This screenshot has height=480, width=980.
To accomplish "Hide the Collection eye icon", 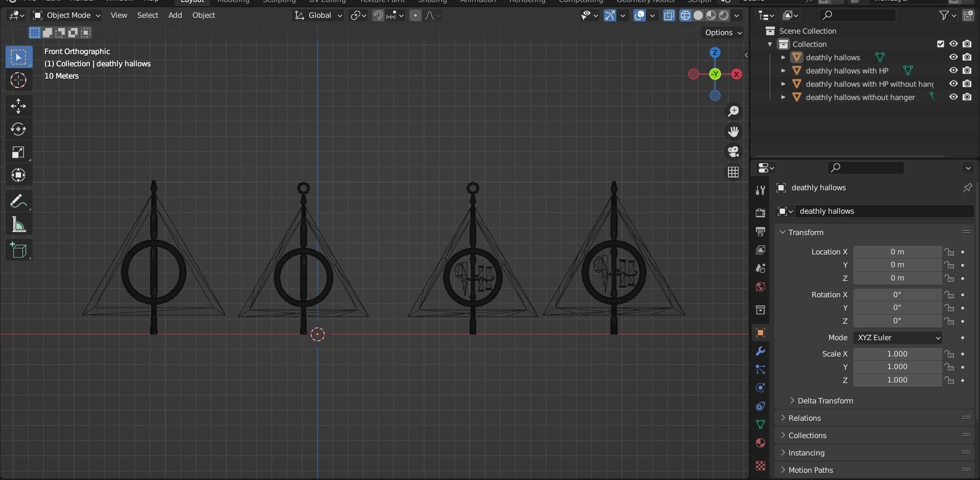I will (x=953, y=44).
